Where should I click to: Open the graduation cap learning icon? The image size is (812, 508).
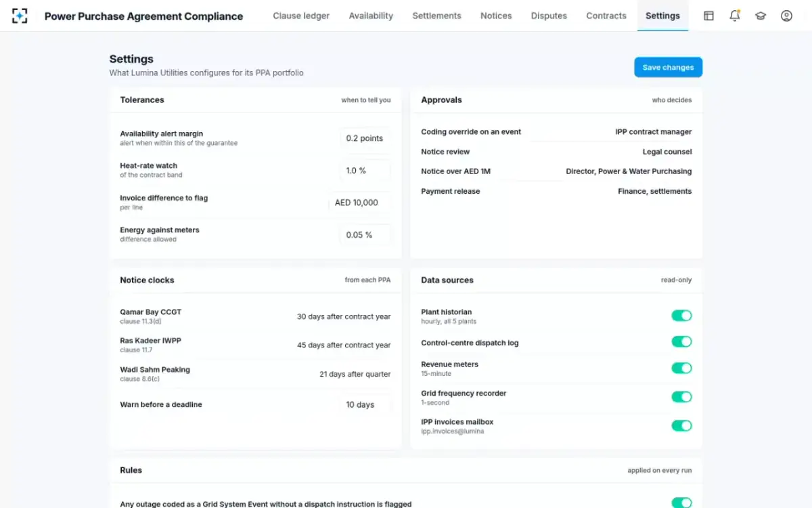761,16
